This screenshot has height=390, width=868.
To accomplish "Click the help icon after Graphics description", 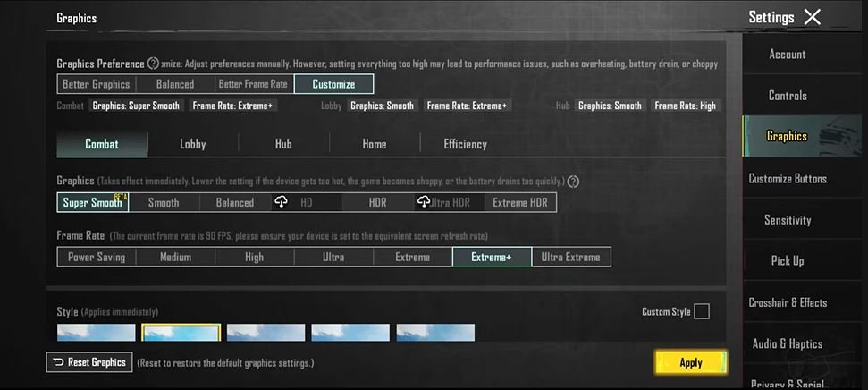I will tap(573, 182).
